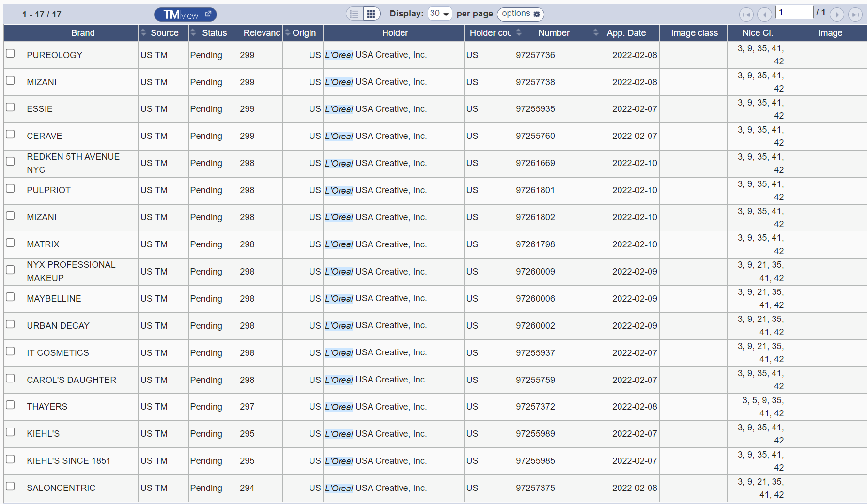Sort by App. Date column header
The image size is (867, 504).
625,33
